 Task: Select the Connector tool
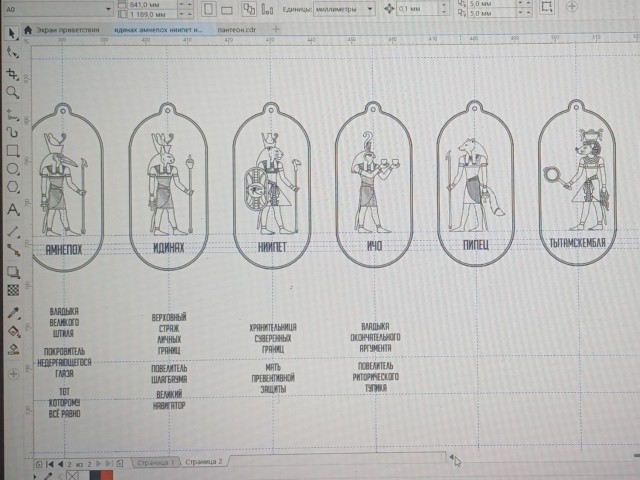[x=13, y=250]
